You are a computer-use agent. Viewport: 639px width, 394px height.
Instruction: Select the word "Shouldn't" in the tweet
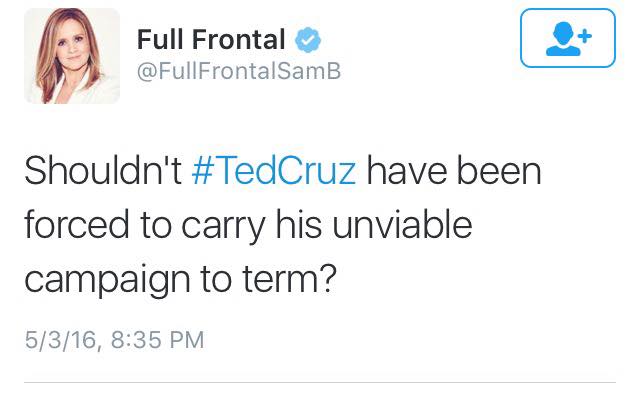click(103, 171)
